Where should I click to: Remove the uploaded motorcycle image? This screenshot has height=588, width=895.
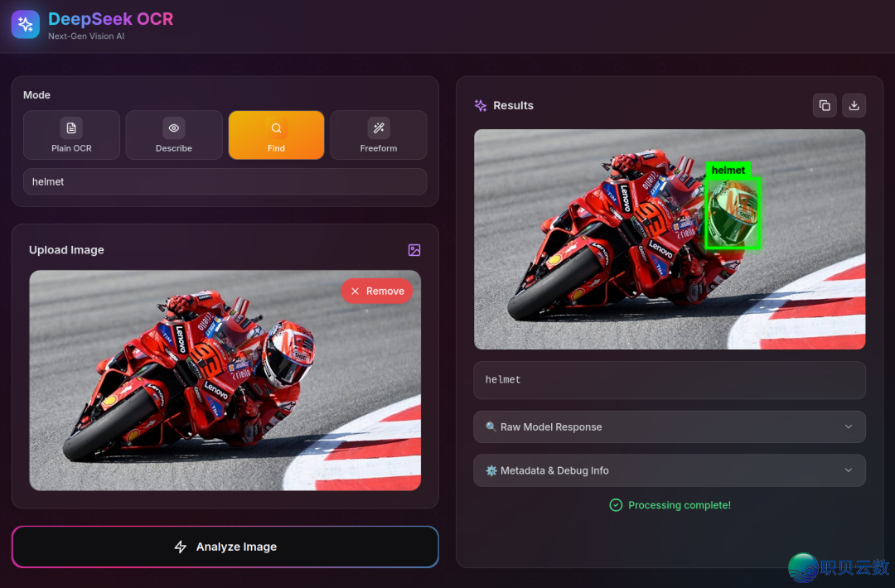point(377,291)
